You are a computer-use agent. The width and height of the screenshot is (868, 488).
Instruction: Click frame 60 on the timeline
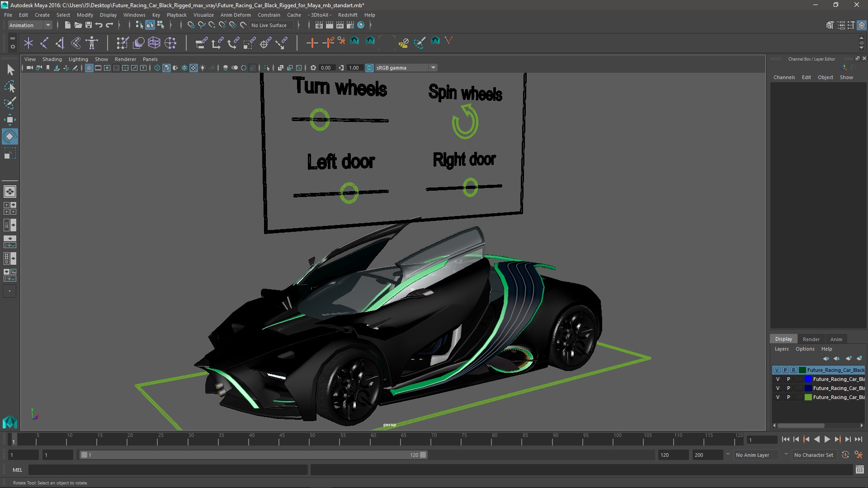pyautogui.click(x=373, y=439)
